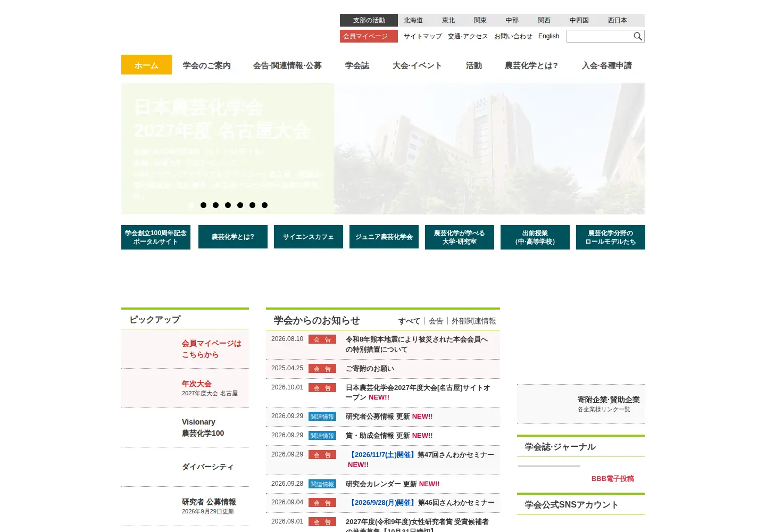Image resolution: width=766 pixels, height=532 pixels.
Task: Open the 活動 menu item
Action: [474, 65]
